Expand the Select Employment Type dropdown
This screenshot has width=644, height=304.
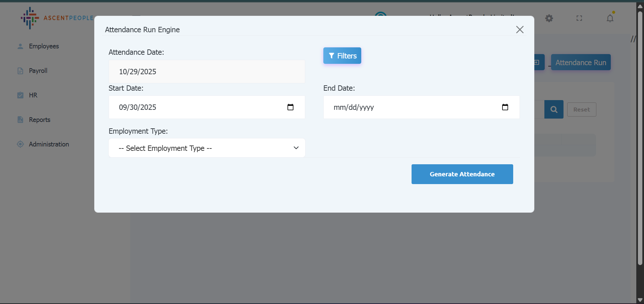207,148
